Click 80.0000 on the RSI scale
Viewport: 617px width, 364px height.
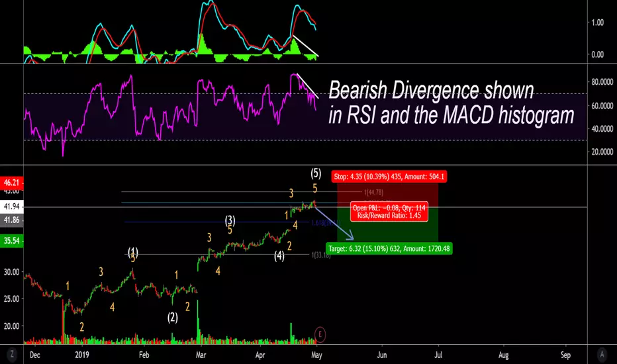pyautogui.click(x=602, y=82)
